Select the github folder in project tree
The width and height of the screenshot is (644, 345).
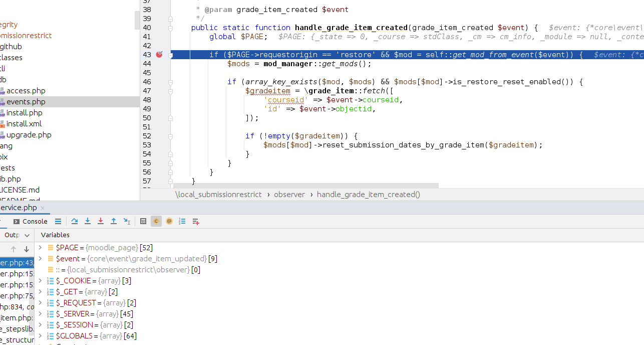[11, 47]
